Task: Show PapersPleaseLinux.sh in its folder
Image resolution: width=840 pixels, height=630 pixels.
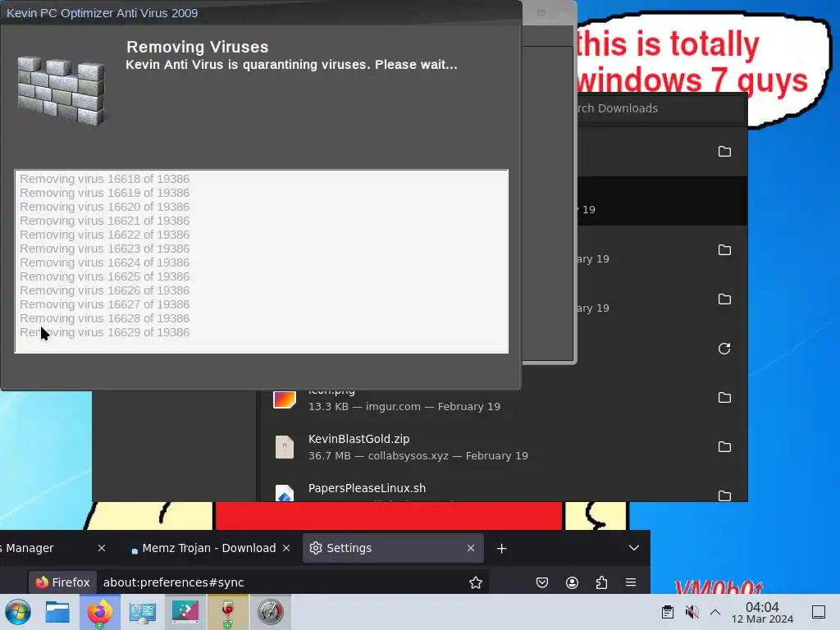Action: pyautogui.click(x=724, y=495)
